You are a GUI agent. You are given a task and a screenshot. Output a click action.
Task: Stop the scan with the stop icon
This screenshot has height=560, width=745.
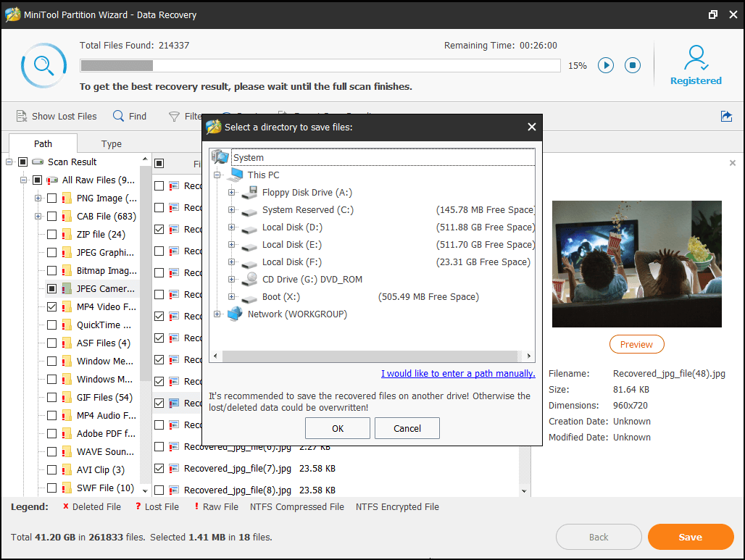(633, 65)
